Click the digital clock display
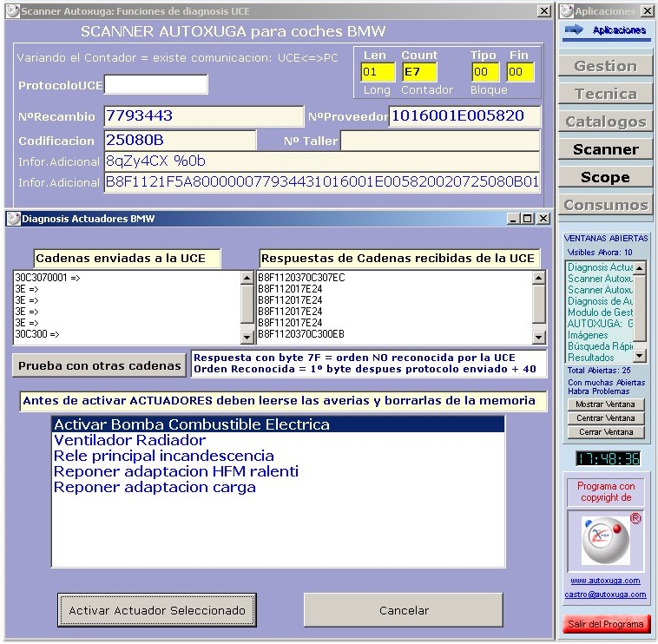The height and width of the screenshot is (644, 658). (x=608, y=459)
